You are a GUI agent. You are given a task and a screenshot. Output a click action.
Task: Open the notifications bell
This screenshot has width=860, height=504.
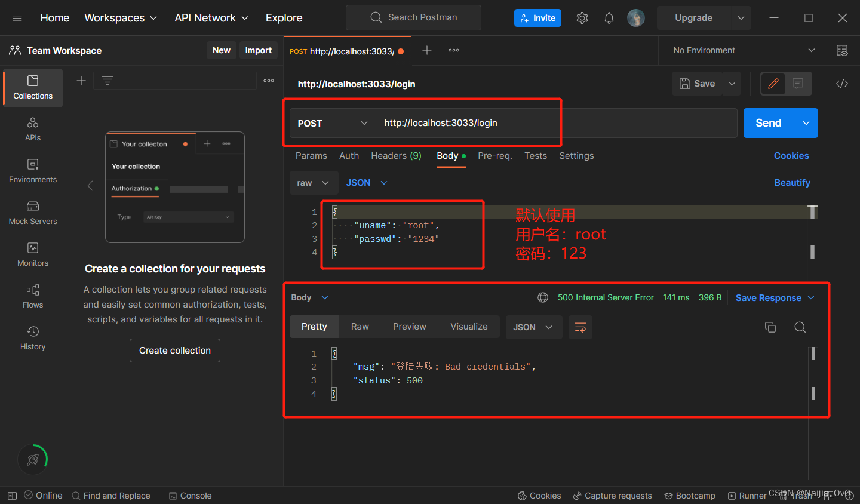609,18
